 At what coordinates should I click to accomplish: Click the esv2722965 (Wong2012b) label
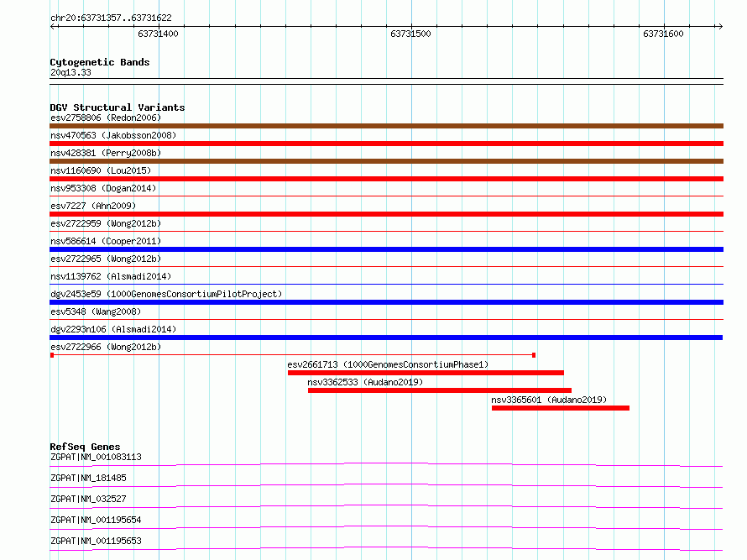[x=106, y=259]
